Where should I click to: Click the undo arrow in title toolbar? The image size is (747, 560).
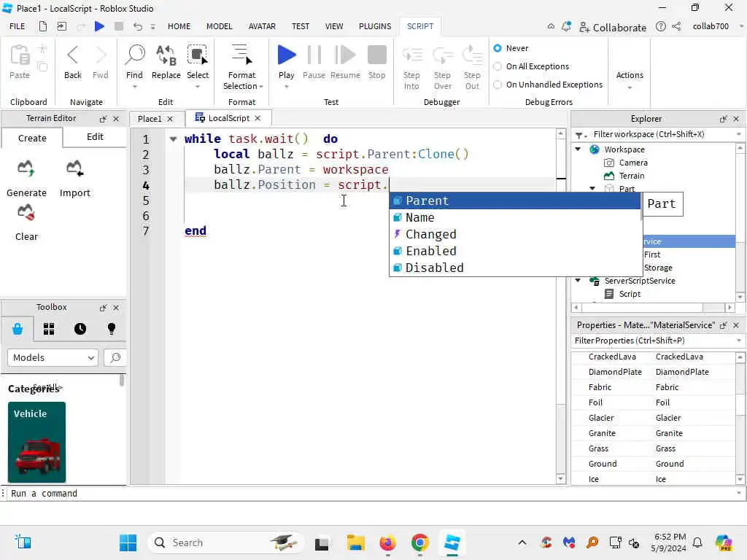pos(138,26)
